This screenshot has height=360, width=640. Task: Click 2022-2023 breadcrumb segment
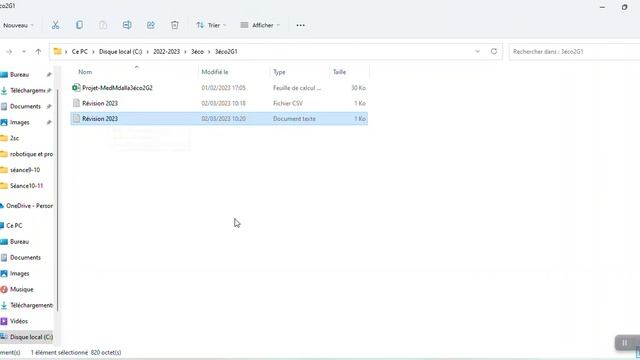click(166, 51)
